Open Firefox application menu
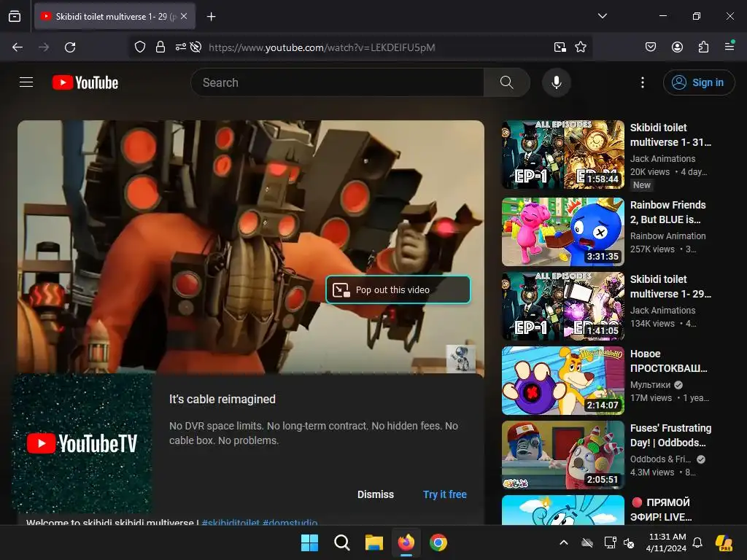Viewport: 747px width, 560px height. [x=729, y=46]
